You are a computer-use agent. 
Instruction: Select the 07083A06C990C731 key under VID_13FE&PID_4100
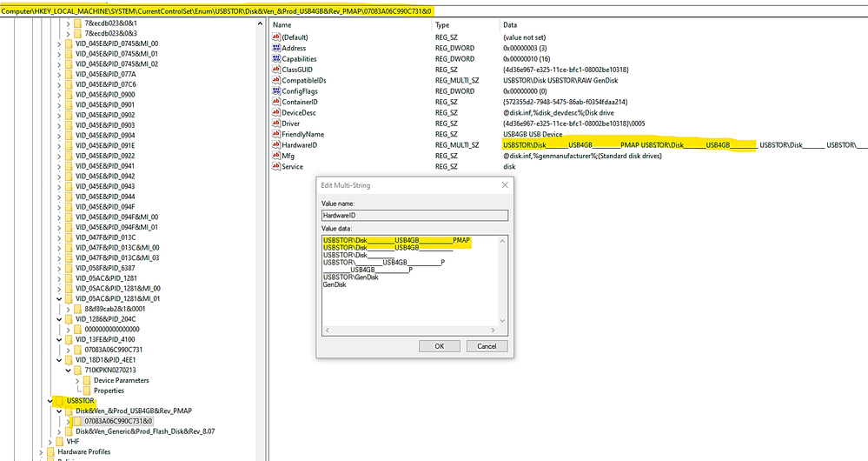coord(114,351)
